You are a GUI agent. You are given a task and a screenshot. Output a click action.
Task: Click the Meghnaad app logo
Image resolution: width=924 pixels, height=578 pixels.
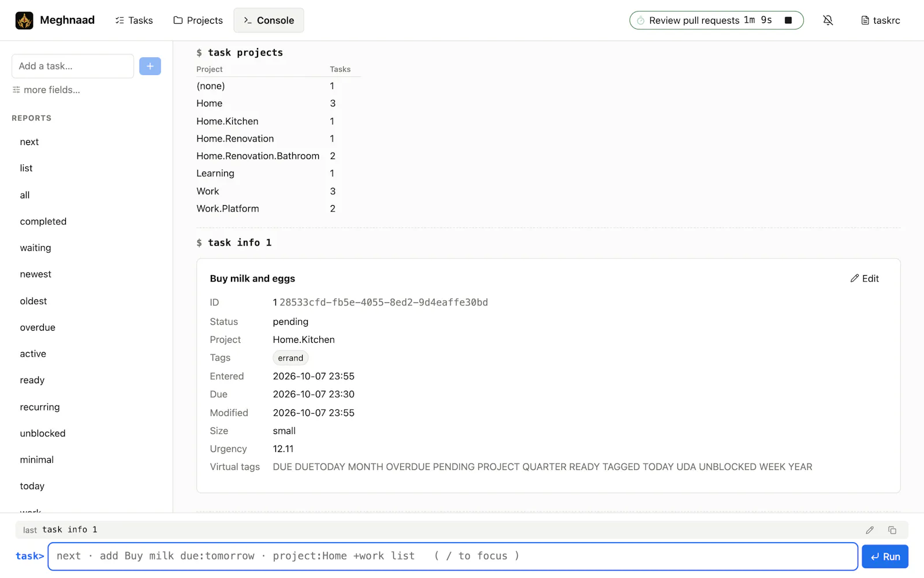point(24,20)
